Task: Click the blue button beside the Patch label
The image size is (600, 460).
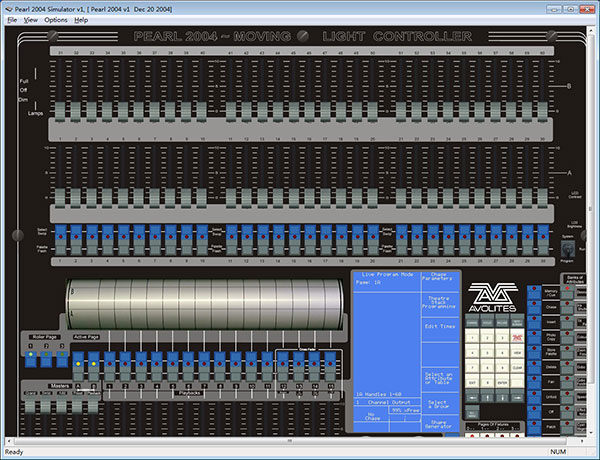Action: tap(534, 427)
